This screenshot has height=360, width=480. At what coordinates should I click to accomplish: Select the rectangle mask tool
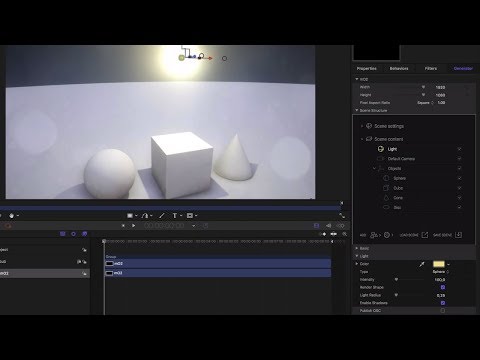click(x=190, y=216)
